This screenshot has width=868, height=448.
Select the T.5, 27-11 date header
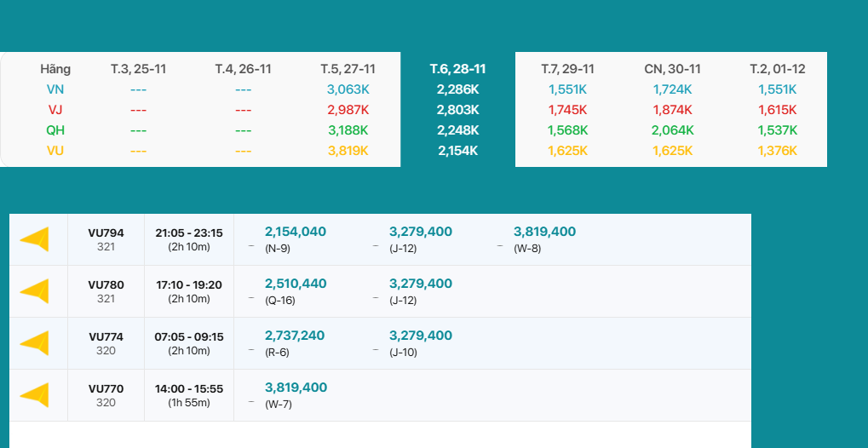(348, 69)
